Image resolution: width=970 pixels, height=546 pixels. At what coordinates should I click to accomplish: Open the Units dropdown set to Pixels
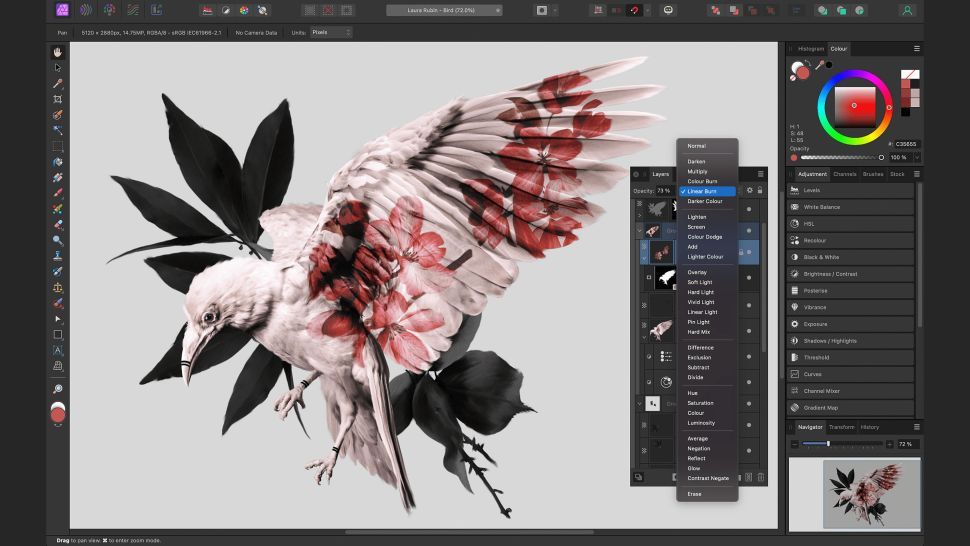(331, 32)
